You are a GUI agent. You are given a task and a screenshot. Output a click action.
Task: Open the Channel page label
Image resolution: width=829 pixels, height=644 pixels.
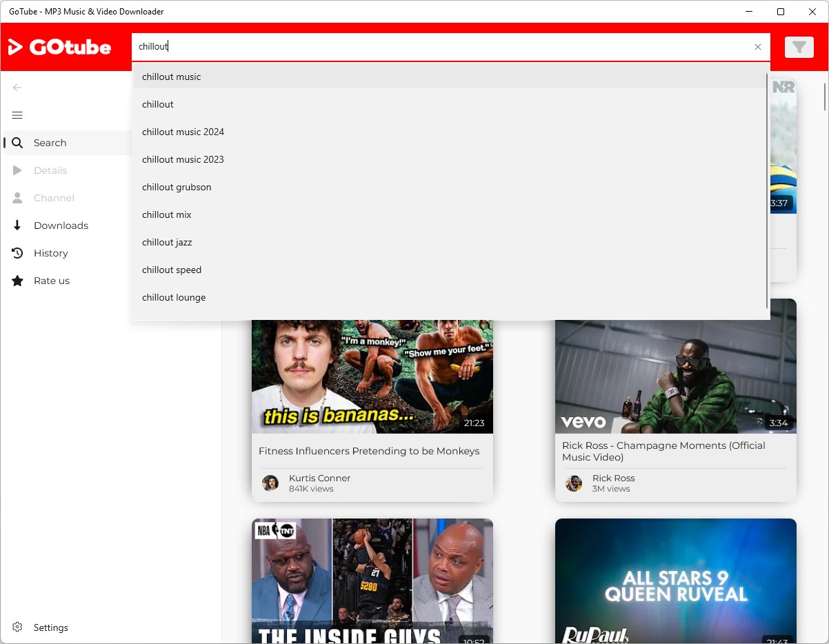tap(54, 198)
